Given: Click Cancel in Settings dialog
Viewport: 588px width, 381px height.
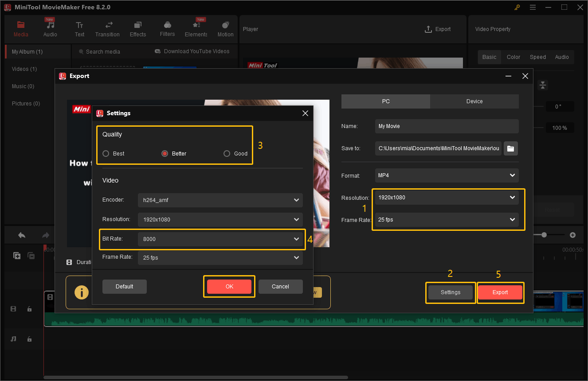Looking at the screenshot, I should (280, 287).
